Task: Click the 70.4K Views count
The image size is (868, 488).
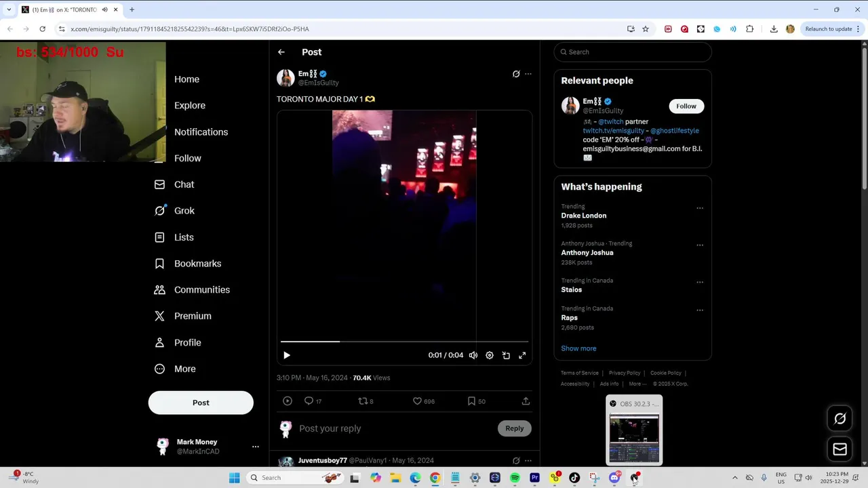Action: click(371, 378)
